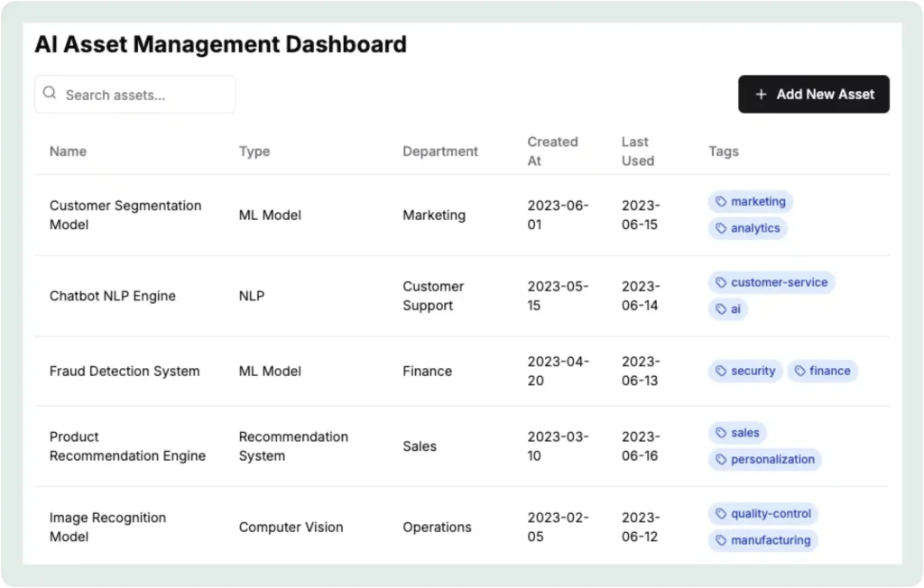
Task: Sort by the Name column header
Action: (x=68, y=152)
